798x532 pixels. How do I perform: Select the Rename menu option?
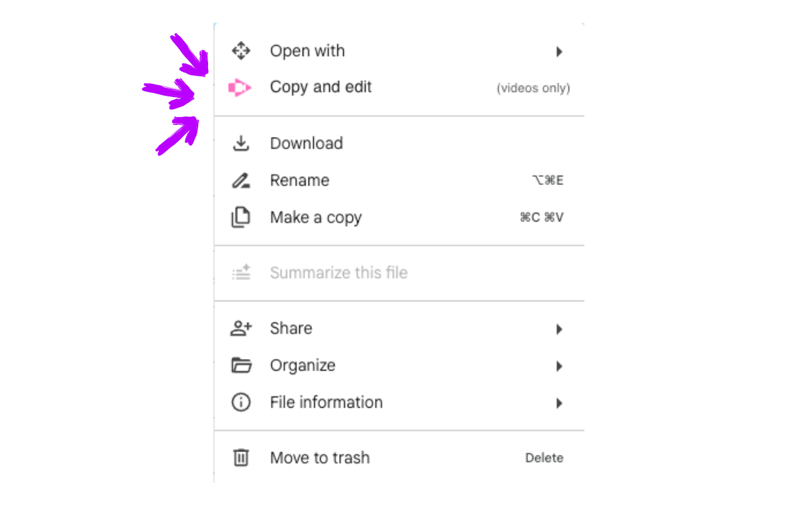299,181
